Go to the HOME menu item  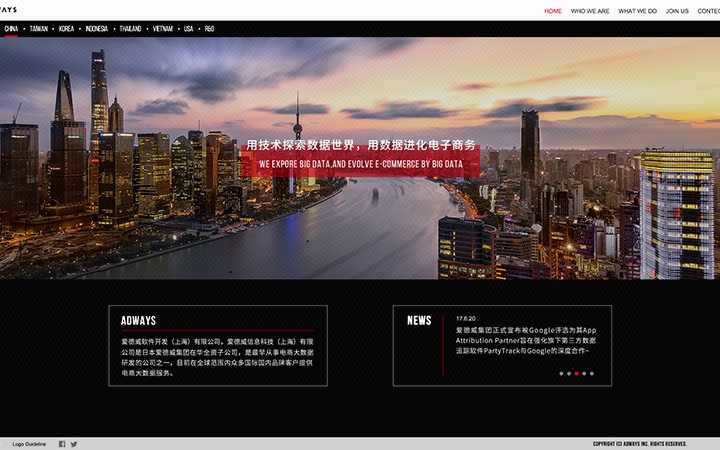click(553, 11)
